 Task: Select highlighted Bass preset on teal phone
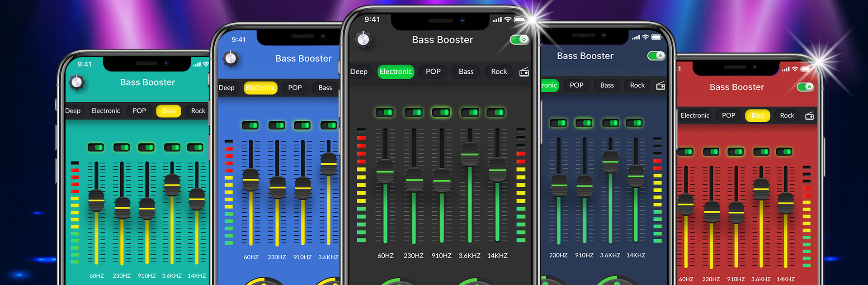(169, 111)
